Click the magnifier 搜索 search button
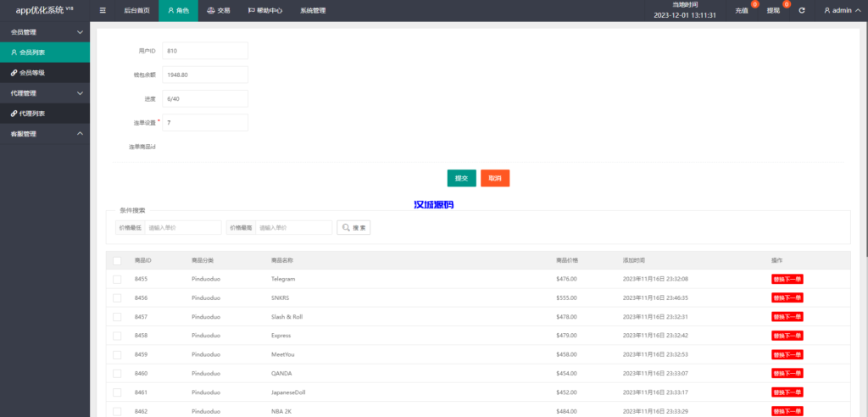Image resolution: width=868 pixels, height=417 pixels. coord(353,228)
